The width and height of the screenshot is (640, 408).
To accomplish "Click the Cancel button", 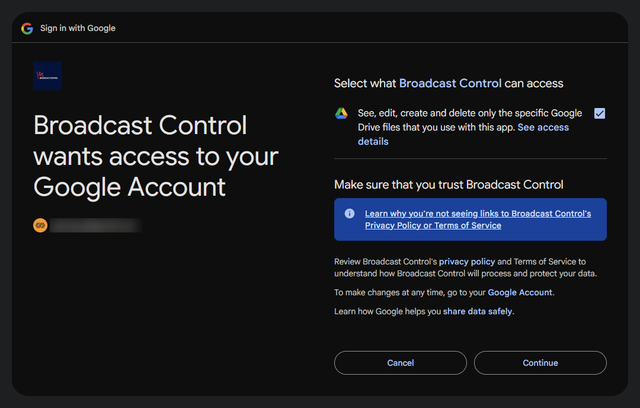I will (400, 363).
